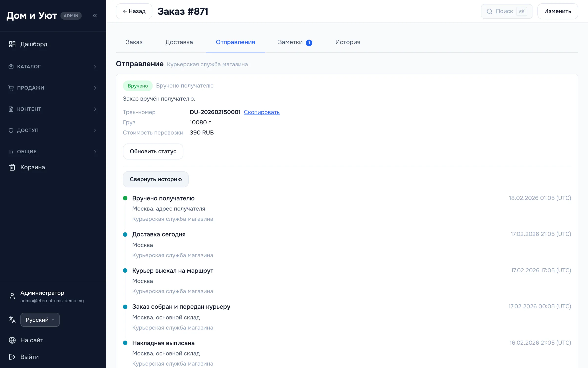The image size is (588, 368).
Task: Click the Заказ собран и передан курьеру entry
Action: tap(181, 307)
